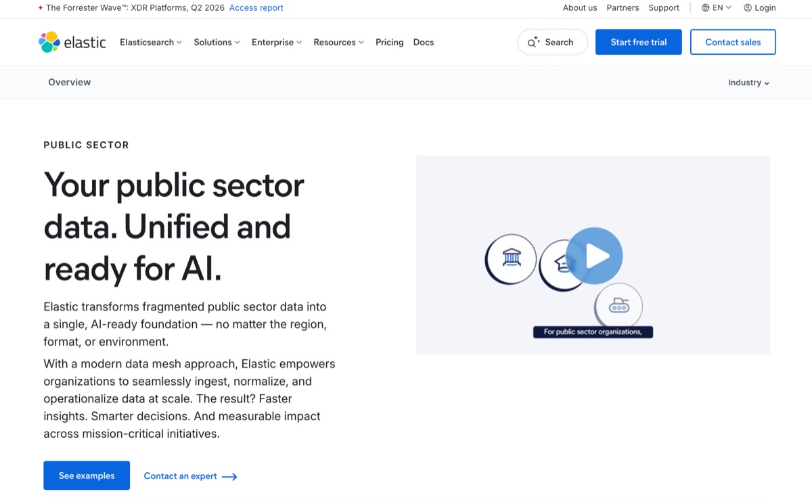Viewport: 812px width, 504px height.
Task: Open the EN language dropdown
Action: click(717, 8)
